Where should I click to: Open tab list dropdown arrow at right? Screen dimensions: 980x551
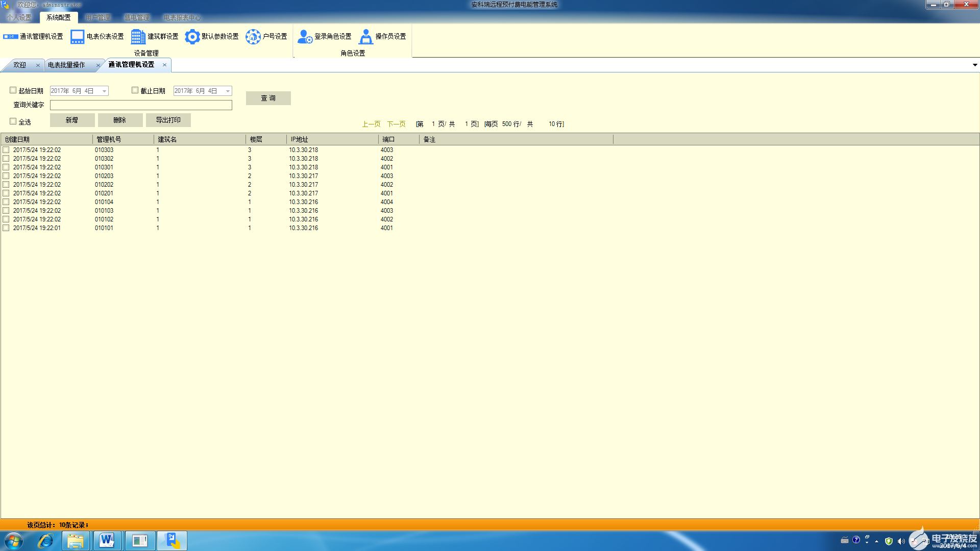974,65
